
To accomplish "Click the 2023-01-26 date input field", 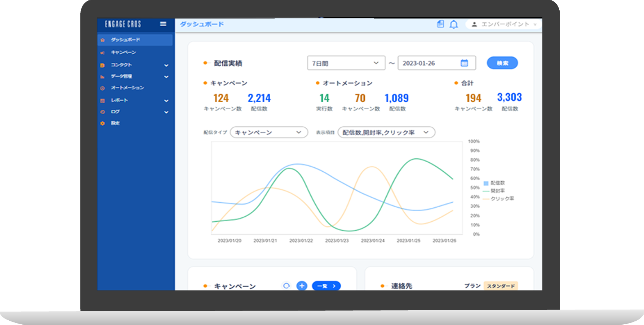I will (x=429, y=63).
